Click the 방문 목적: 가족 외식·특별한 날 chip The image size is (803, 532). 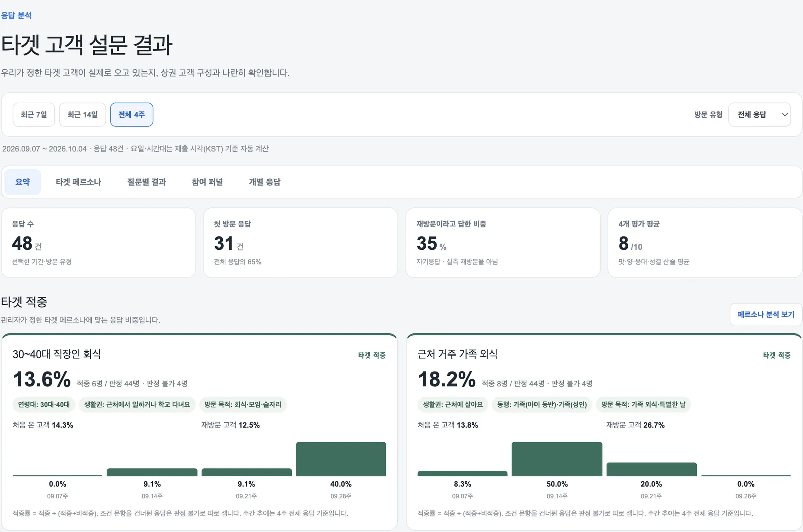[x=643, y=405]
